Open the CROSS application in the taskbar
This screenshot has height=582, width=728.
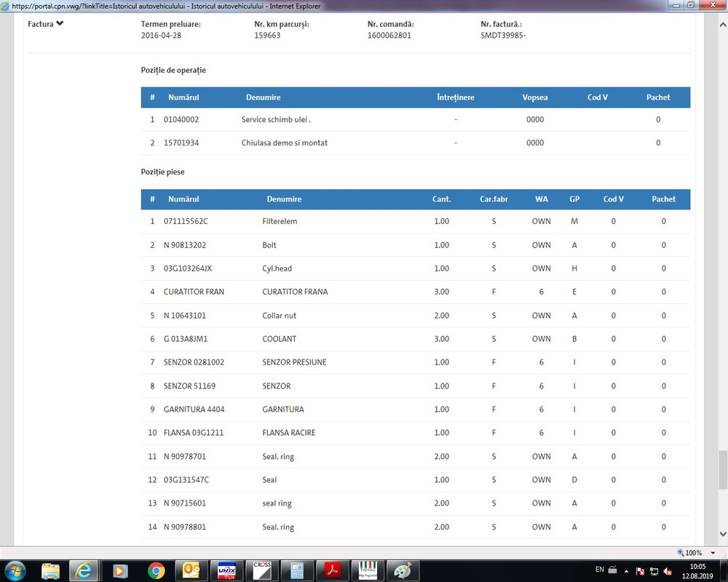[x=261, y=570]
